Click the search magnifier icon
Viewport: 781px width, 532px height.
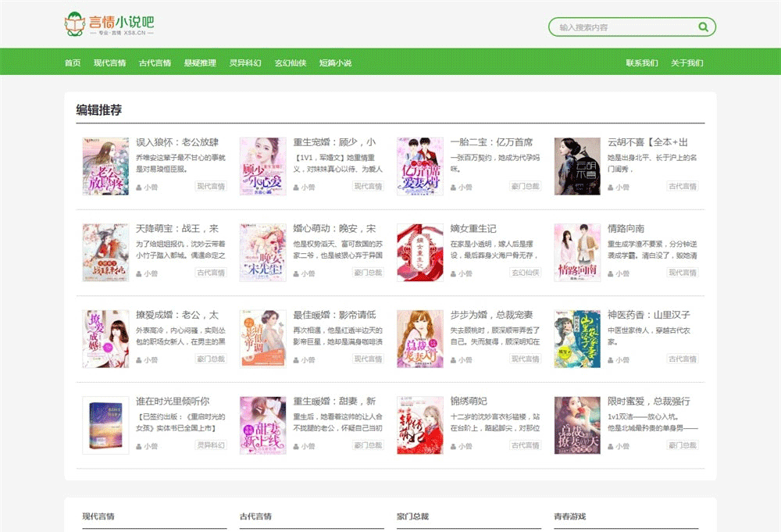tap(703, 27)
